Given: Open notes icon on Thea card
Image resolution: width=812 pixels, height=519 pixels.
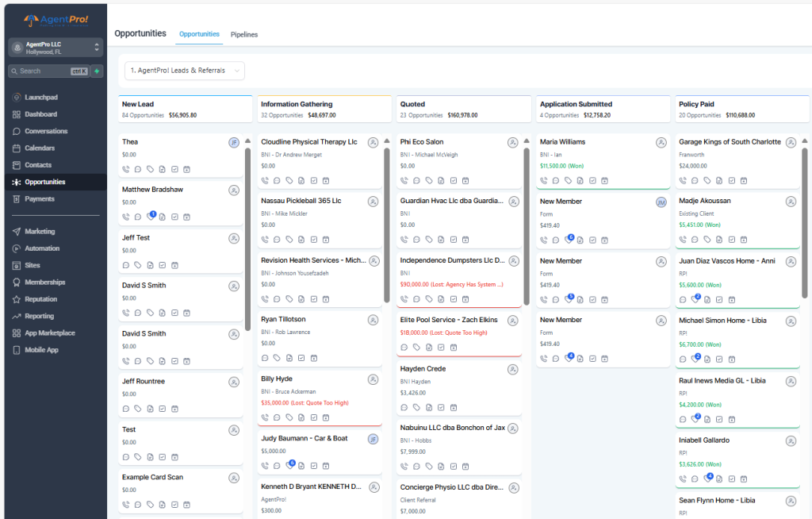Looking at the screenshot, I should (x=162, y=170).
